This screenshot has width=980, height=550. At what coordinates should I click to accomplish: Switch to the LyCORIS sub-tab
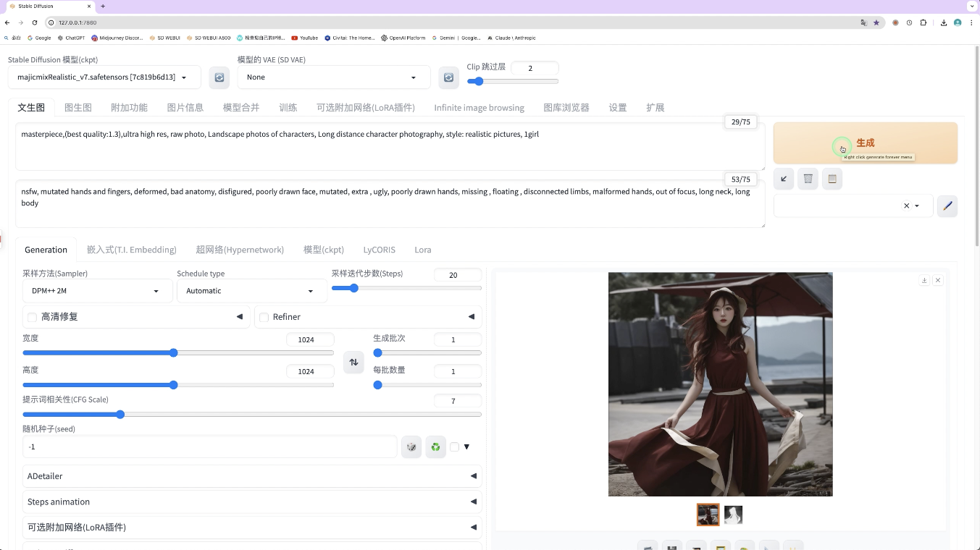tap(380, 250)
